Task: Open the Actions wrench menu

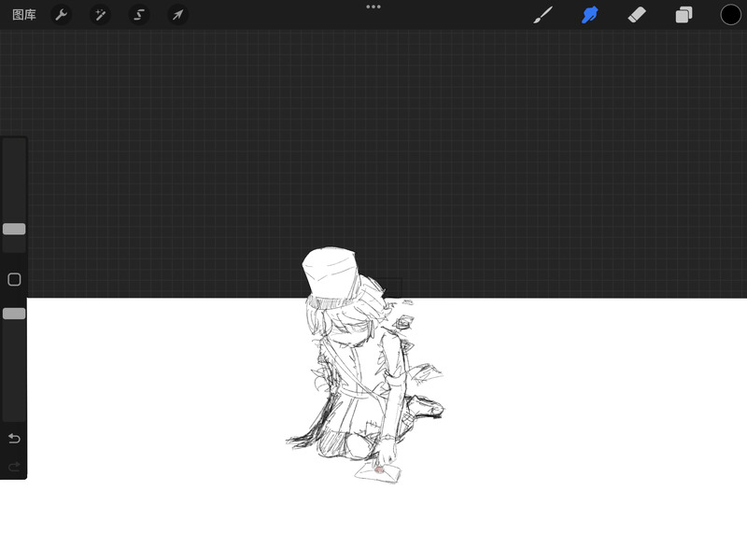Action: (61, 15)
